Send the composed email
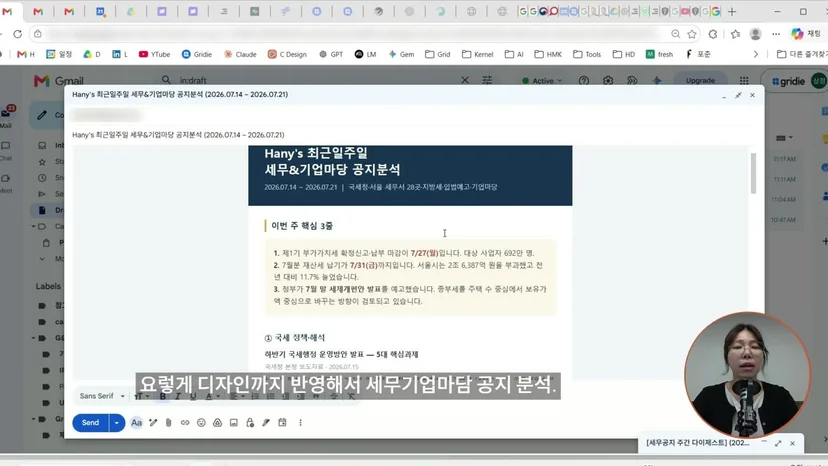 click(90, 423)
